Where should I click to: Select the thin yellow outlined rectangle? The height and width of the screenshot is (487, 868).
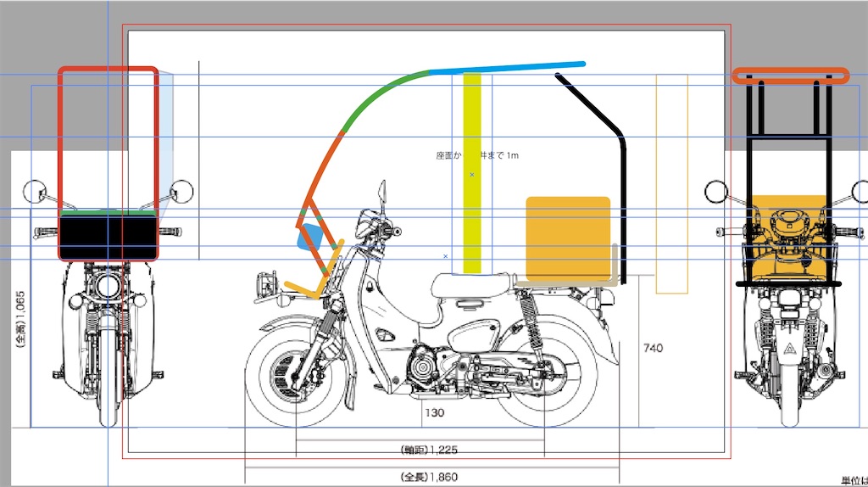pyautogui.click(x=672, y=184)
